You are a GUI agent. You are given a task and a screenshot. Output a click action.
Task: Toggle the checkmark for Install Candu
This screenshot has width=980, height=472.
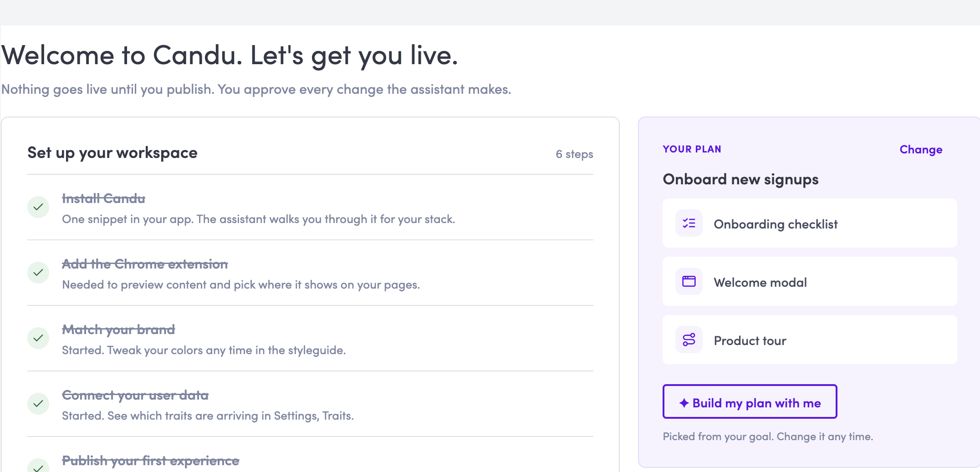(38, 207)
